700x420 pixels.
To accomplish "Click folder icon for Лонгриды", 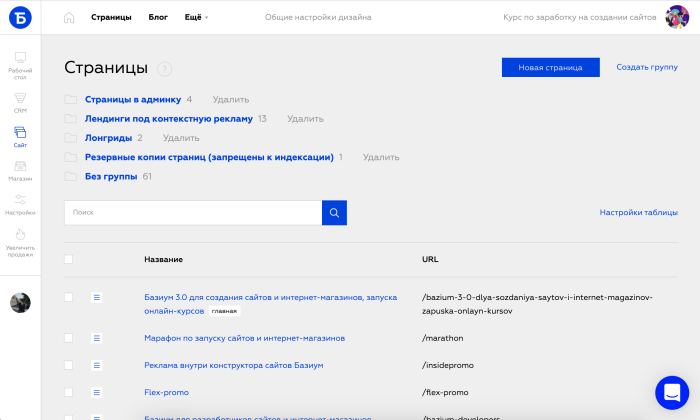I will pyautogui.click(x=71, y=137).
